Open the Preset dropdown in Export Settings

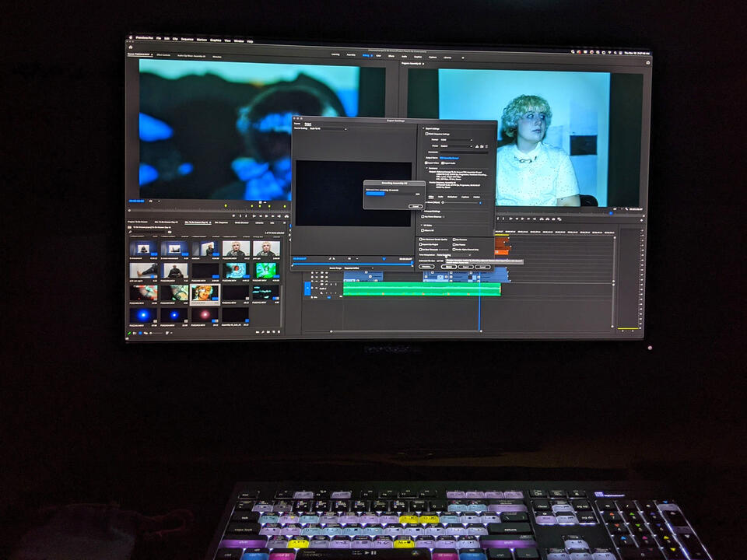pos(454,145)
